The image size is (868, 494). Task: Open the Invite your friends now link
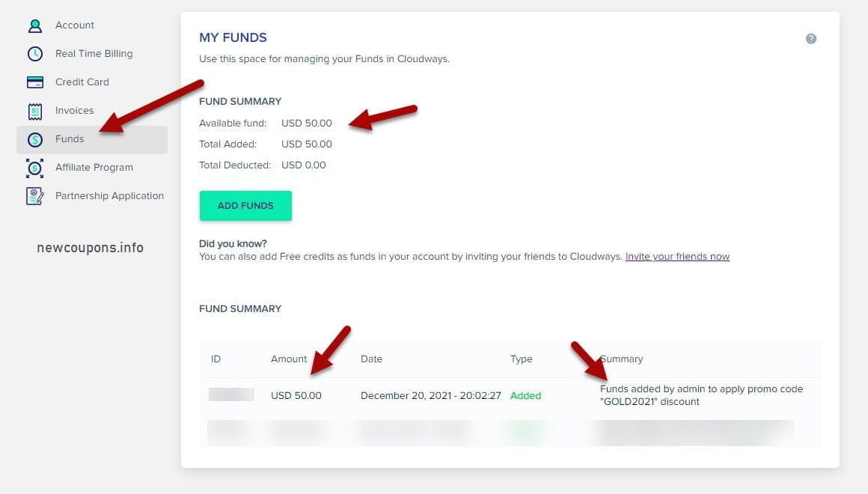point(677,256)
